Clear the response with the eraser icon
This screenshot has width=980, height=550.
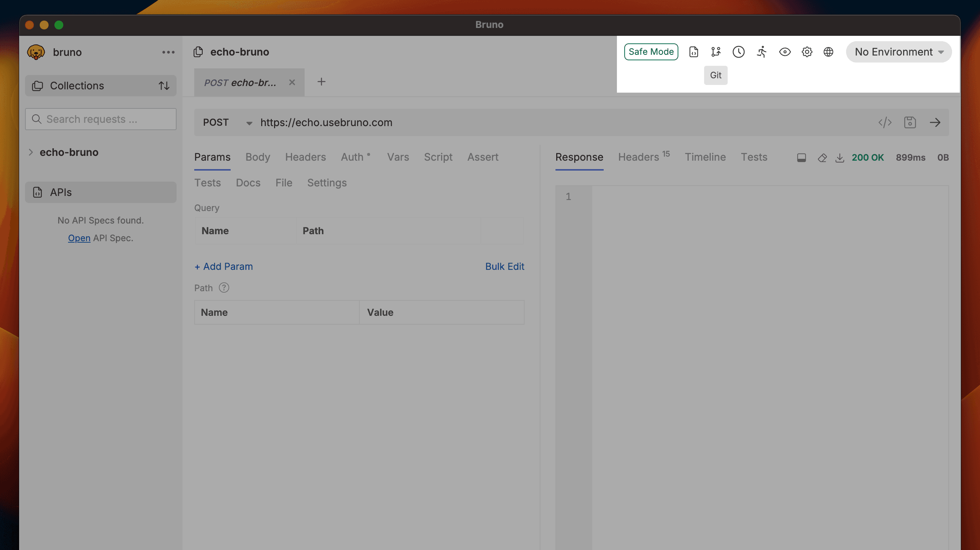(x=822, y=158)
